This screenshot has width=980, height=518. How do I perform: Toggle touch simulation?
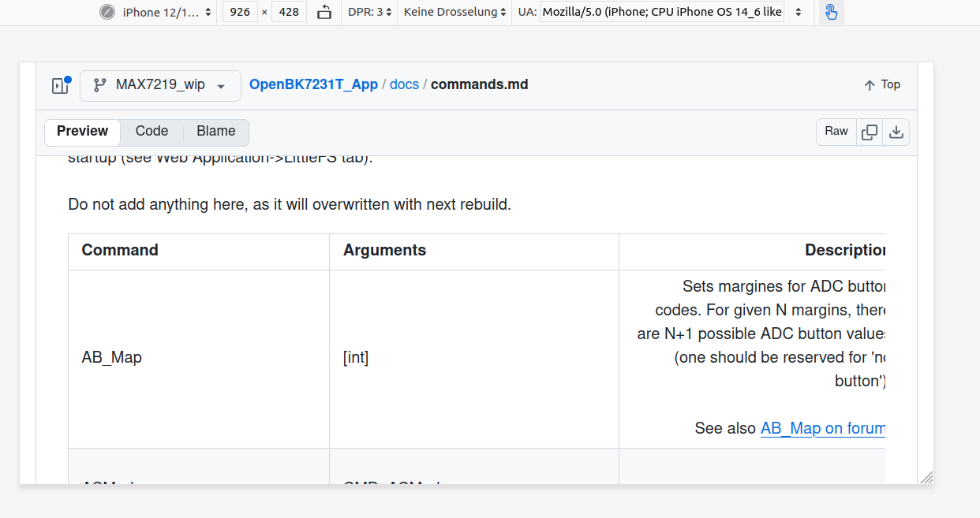[x=831, y=12]
